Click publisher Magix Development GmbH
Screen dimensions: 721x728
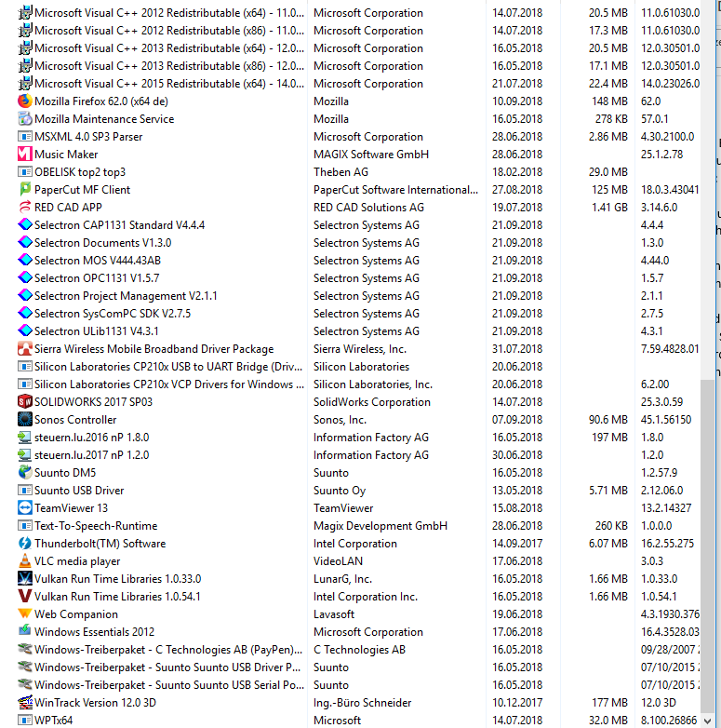click(380, 526)
